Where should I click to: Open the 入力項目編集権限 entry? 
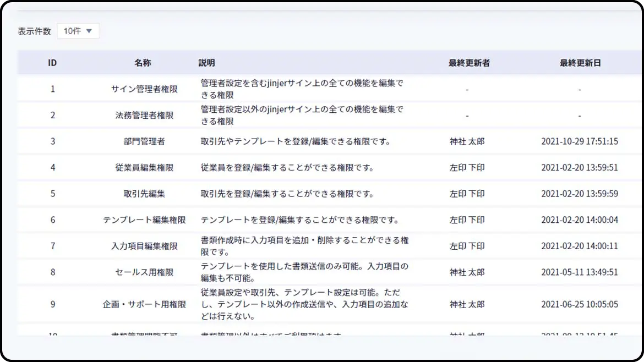tap(144, 246)
